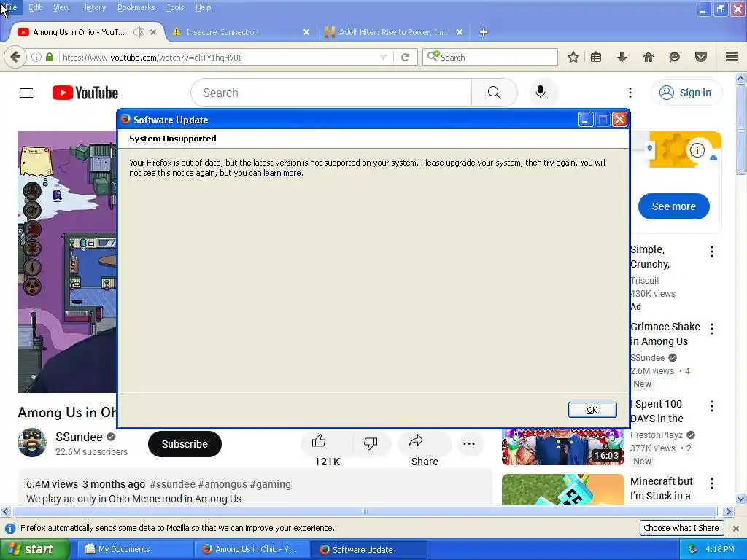Click the green padlock secure icon
747x560 pixels.
tap(50, 57)
